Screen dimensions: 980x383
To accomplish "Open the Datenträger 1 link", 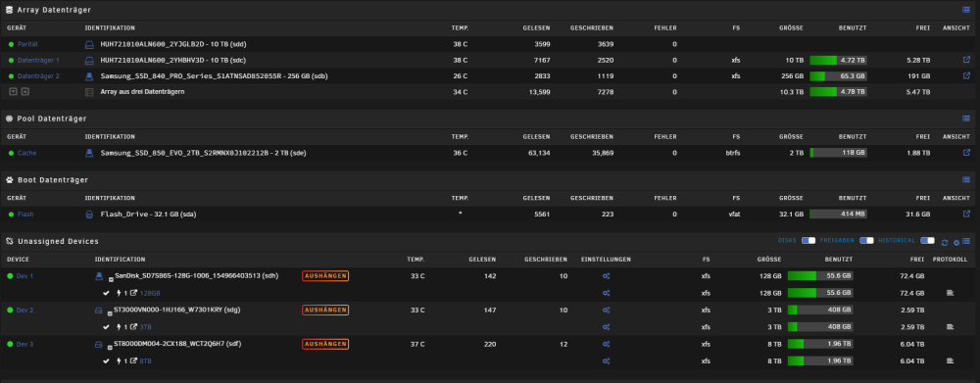I will click(39, 61).
